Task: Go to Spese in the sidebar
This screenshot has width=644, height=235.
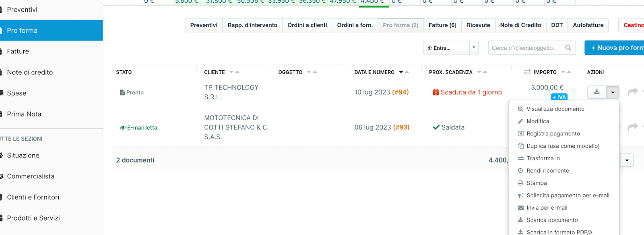Action: pos(17,93)
